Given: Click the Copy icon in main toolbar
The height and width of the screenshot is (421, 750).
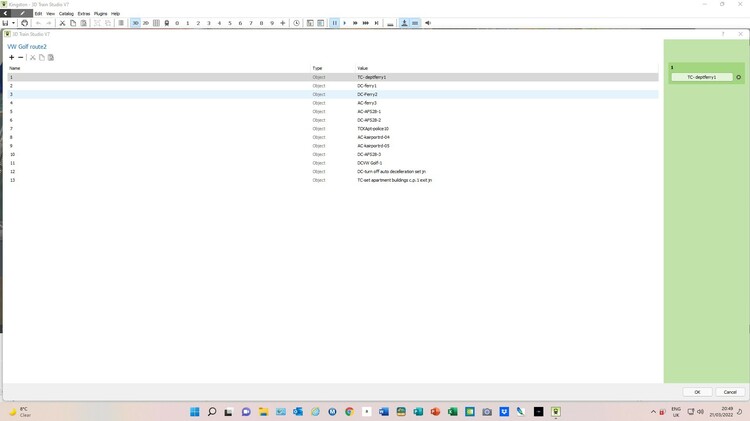Looking at the screenshot, I should 73,23.
